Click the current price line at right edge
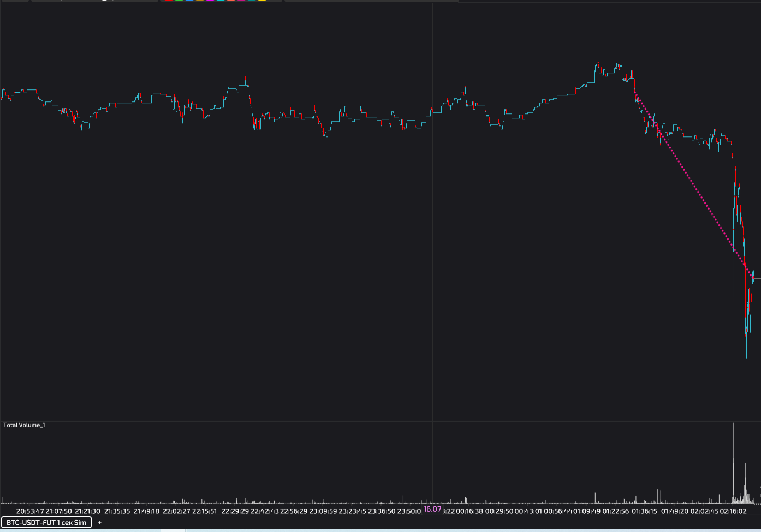This screenshot has height=532, width=761. (757, 279)
